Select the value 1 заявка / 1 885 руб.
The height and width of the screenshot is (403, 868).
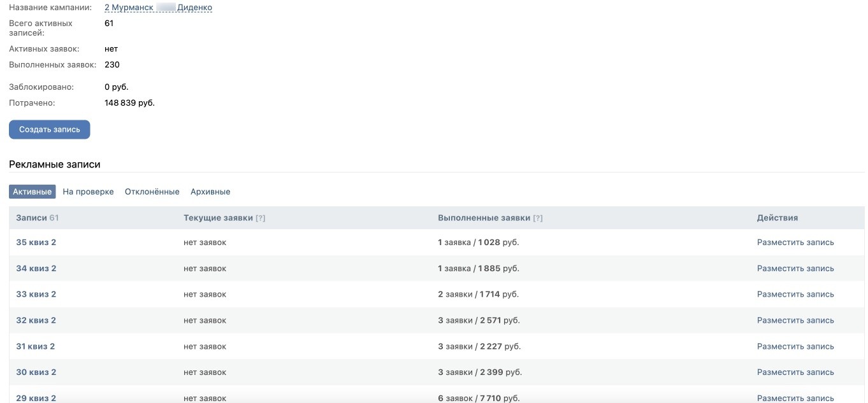tap(479, 269)
